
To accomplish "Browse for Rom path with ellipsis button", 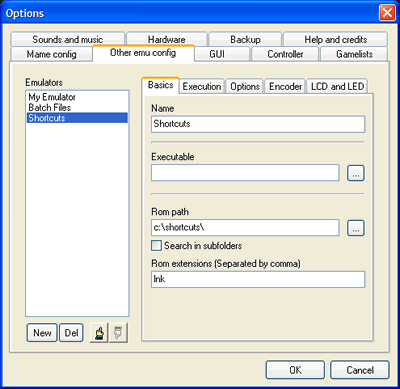I will [356, 228].
